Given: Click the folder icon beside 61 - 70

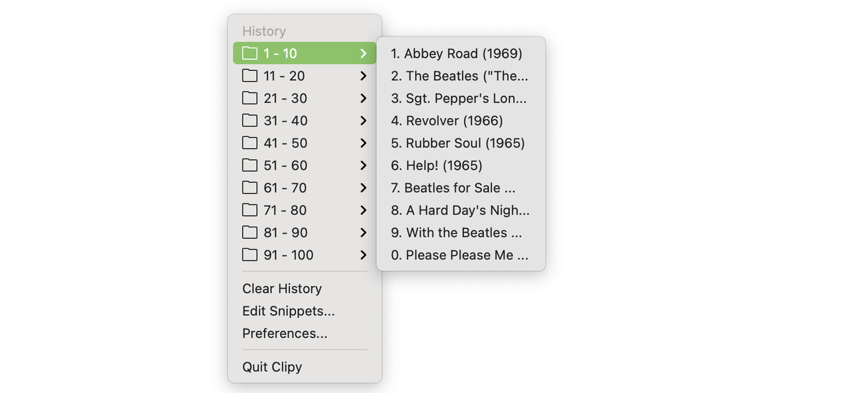Looking at the screenshot, I should (250, 187).
